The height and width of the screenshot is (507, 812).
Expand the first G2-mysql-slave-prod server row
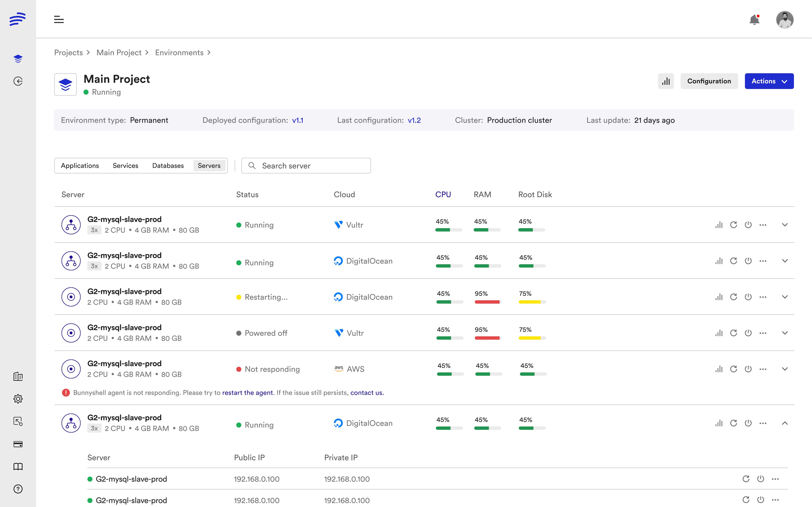tap(785, 225)
